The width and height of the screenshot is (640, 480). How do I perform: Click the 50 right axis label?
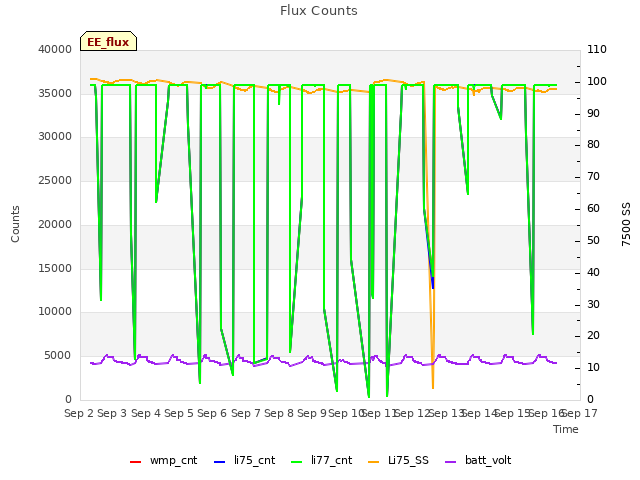point(593,240)
